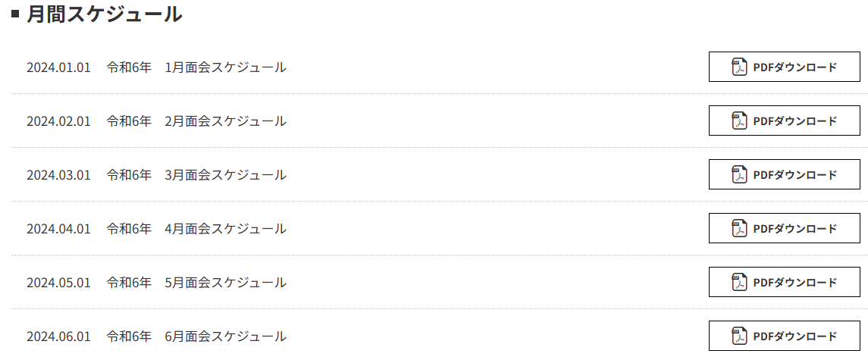Click PDF icon for February 2024 schedule
Screen dimensions: 868x360
click(x=739, y=121)
